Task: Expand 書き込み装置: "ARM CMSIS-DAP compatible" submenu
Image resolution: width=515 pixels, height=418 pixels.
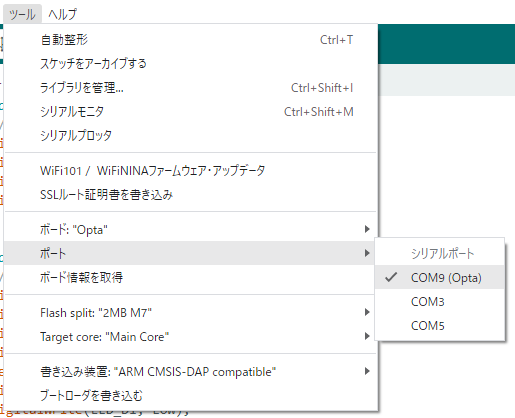Action: [191, 372]
